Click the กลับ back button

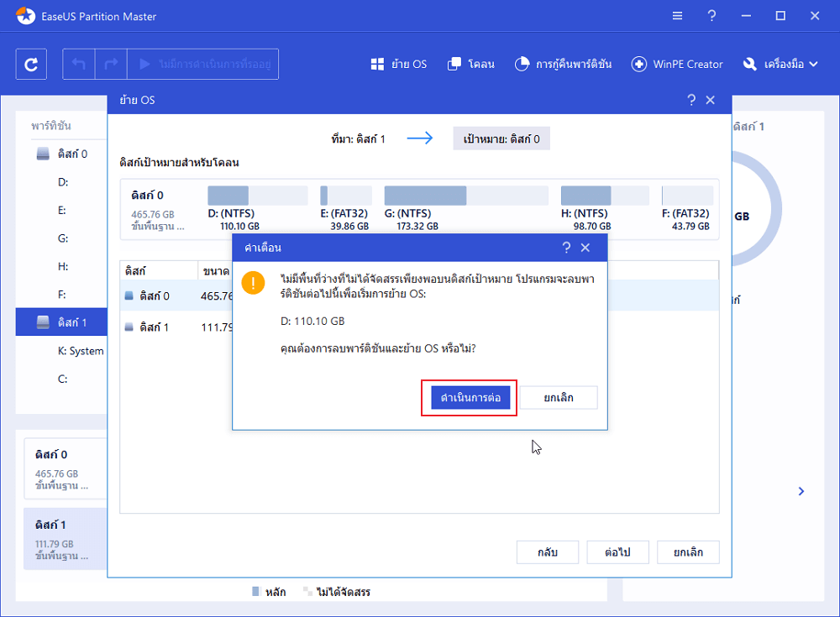pos(548,552)
